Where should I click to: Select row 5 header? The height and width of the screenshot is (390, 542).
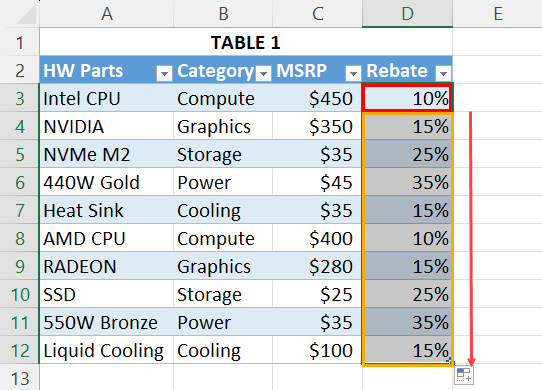point(19,154)
